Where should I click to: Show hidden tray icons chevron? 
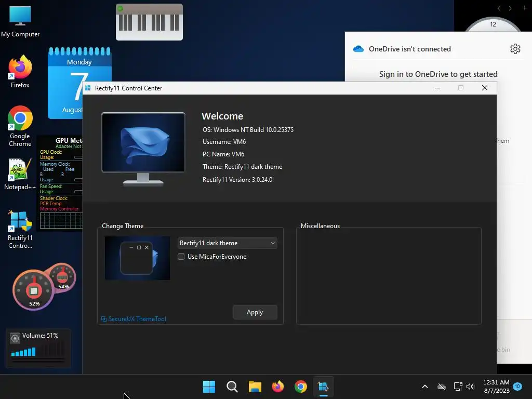click(425, 387)
